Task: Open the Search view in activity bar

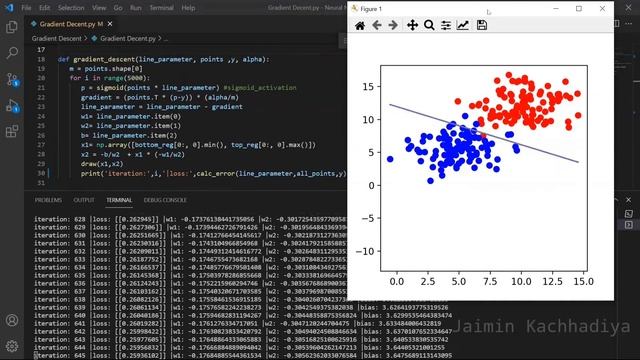Action: click(12, 52)
